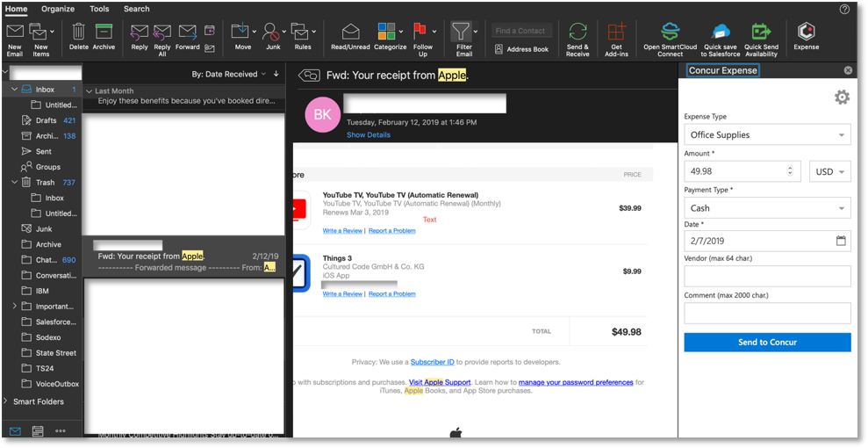The height and width of the screenshot is (448, 868).
Task: Open the date picker calendar icon
Action: [841, 241]
